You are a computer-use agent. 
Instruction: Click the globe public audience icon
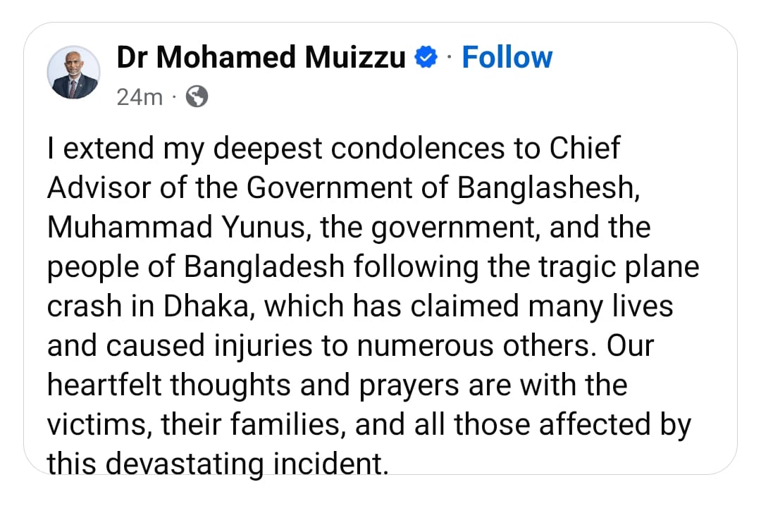tap(197, 97)
